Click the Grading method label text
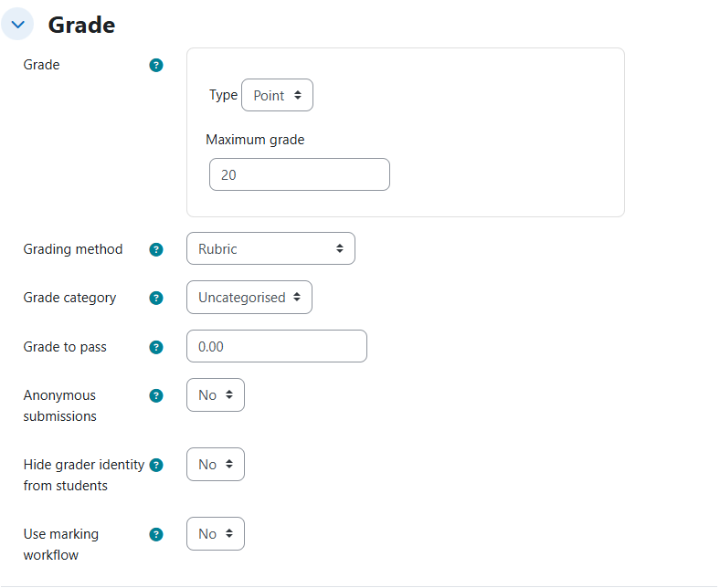 pyautogui.click(x=73, y=249)
